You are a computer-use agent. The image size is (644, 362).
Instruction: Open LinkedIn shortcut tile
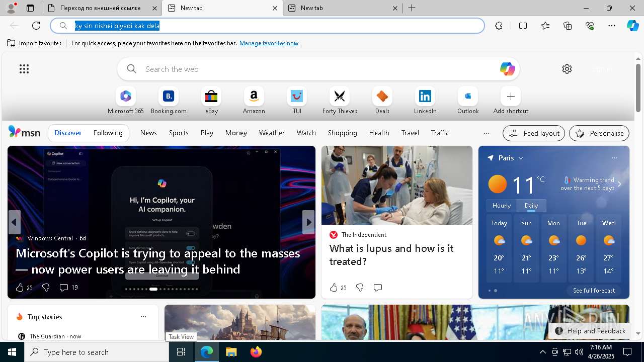click(425, 101)
